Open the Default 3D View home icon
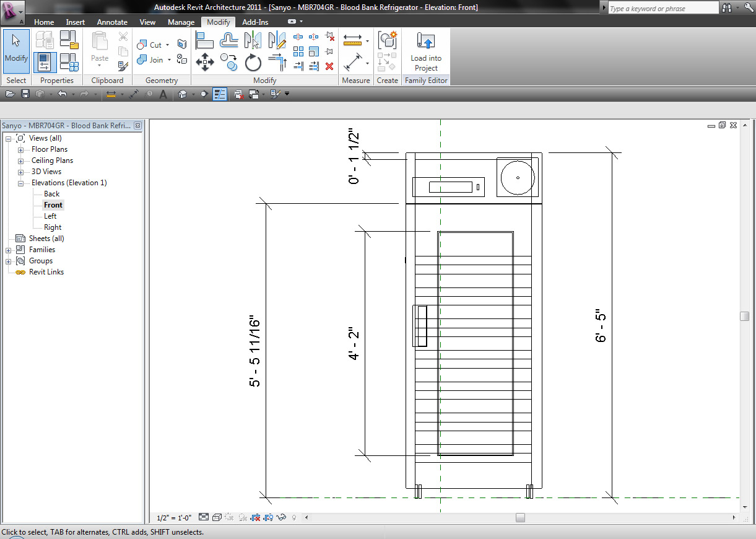 click(x=181, y=94)
